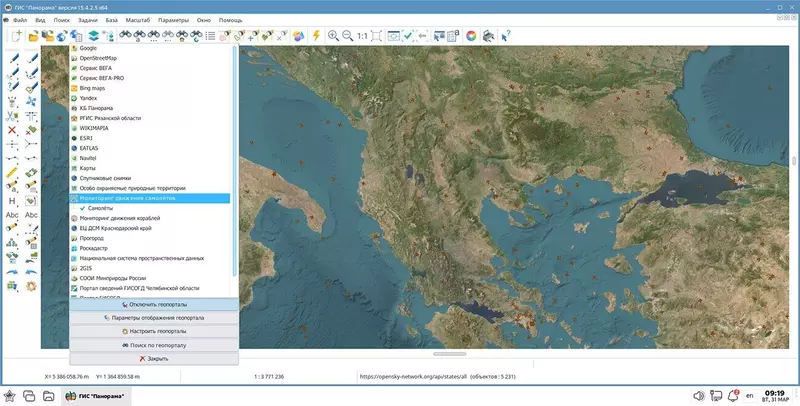The height and width of the screenshot is (406, 800).
Task: Click the help pointer question icon
Action: pyautogui.click(x=506, y=36)
